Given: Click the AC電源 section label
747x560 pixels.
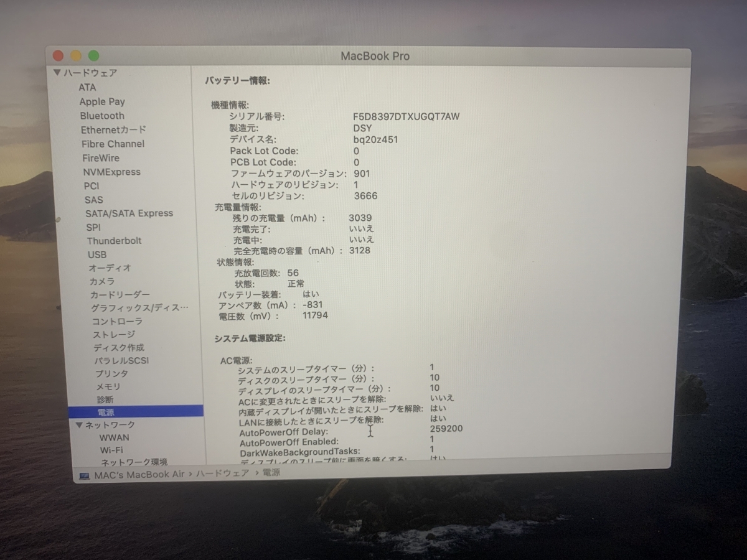Looking at the screenshot, I should tap(235, 360).
